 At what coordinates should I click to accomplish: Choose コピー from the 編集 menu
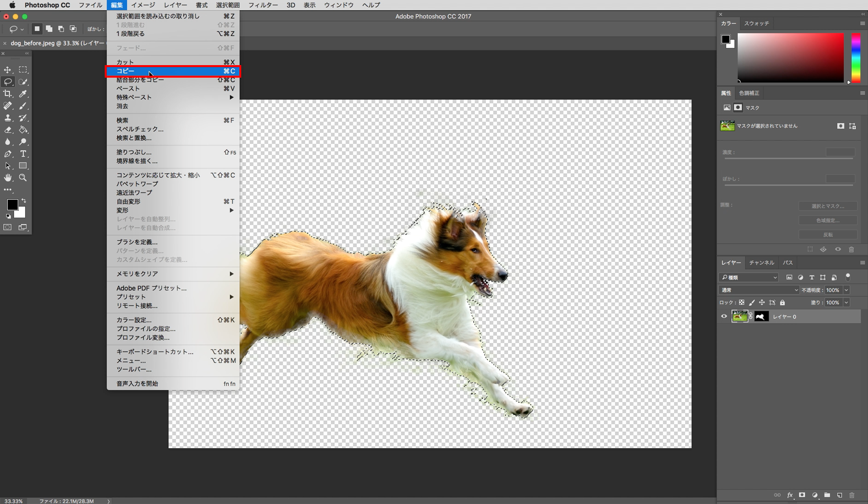[x=145, y=71]
